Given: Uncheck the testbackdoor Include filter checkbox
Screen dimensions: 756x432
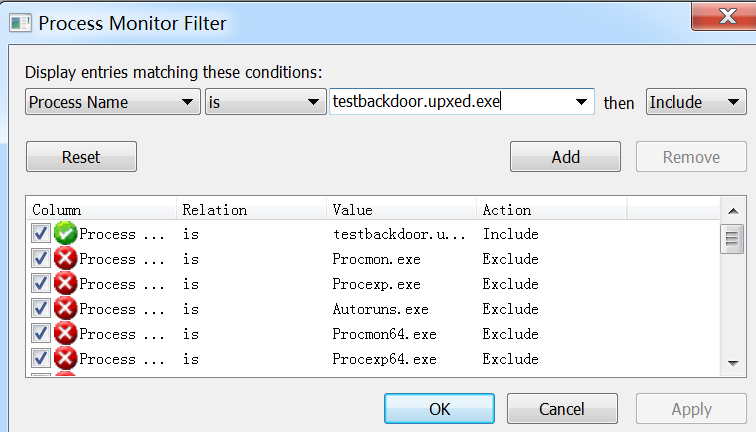Looking at the screenshot, I should click(40, 234).
